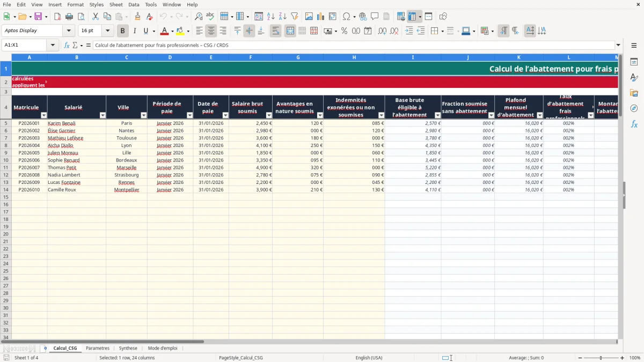Open sidebar Gallery panel icon
The image size is (644, 362).
tap(634, 93)
